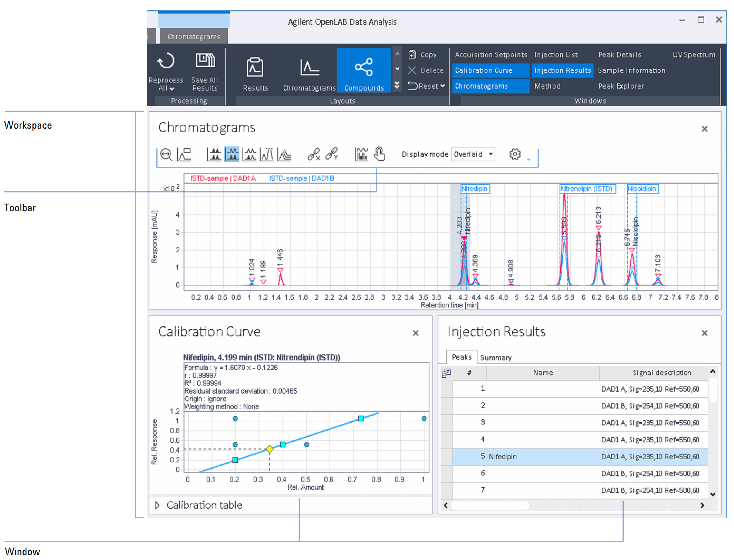Click the Copy layout icon
734x560 pixels.
point(412,55)
